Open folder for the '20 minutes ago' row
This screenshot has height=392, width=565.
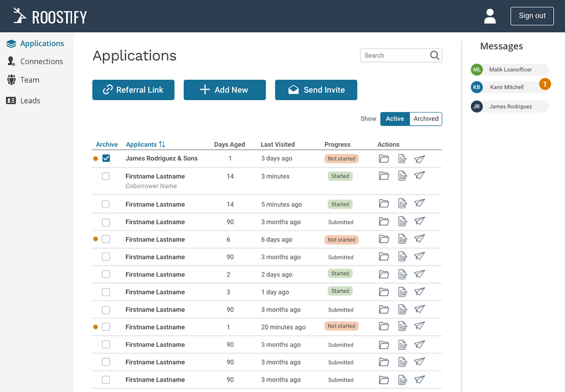[384, 327]
